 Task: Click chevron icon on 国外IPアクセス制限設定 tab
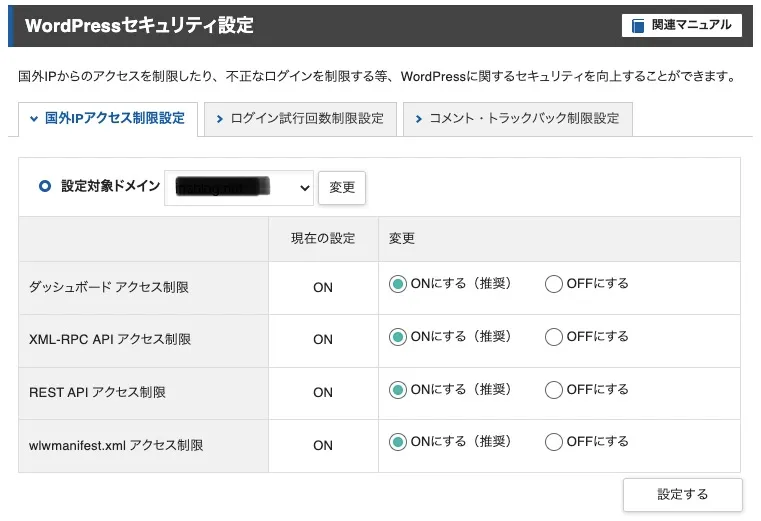(33, 118)
